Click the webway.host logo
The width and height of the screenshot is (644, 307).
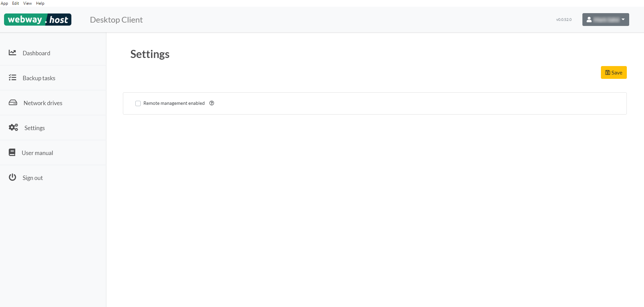(37, 19)
